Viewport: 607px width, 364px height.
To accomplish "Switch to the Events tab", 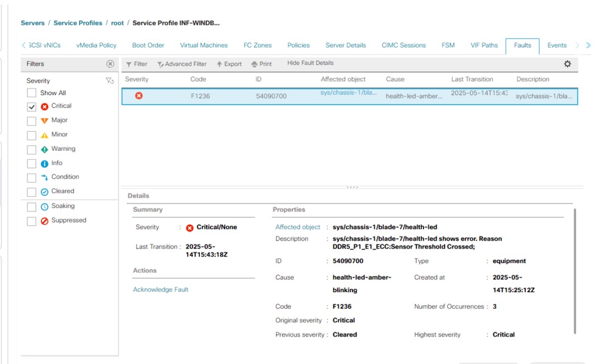I will (557, 46).
